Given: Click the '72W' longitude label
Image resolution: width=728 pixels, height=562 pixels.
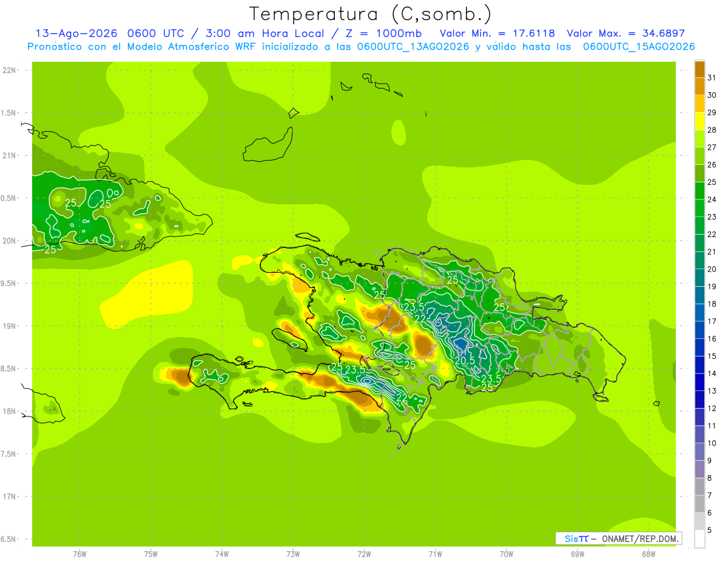Looking at the screenshot, I should [x=364, y=554].
